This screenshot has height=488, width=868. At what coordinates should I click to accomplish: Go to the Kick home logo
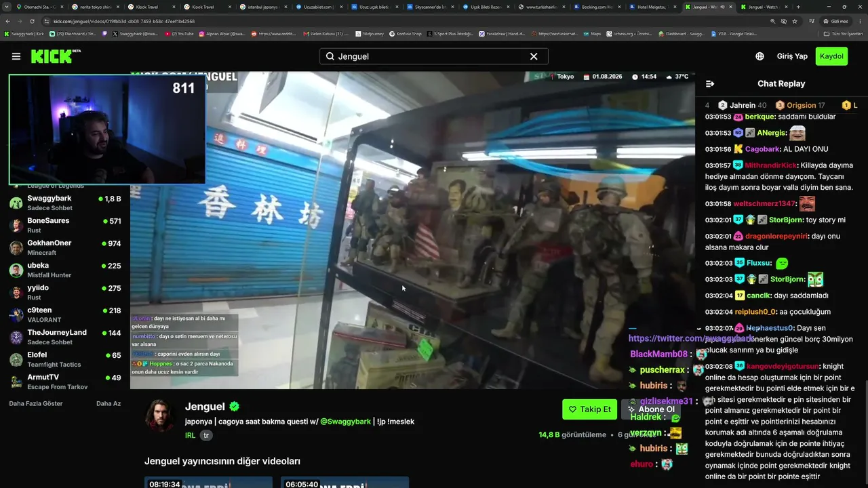[56, 56]
